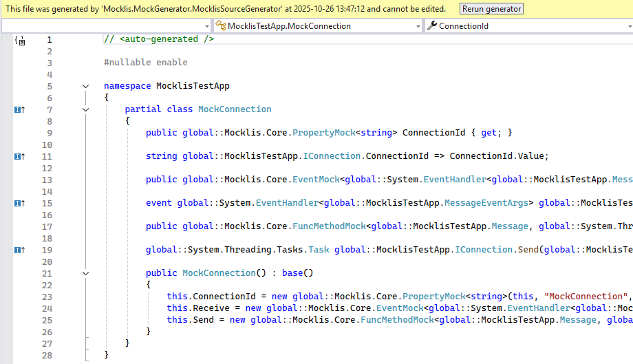Click the wrench icon beside ConnectionId
The width and height of the screenshot is (633, 364).
click(432, 26)
